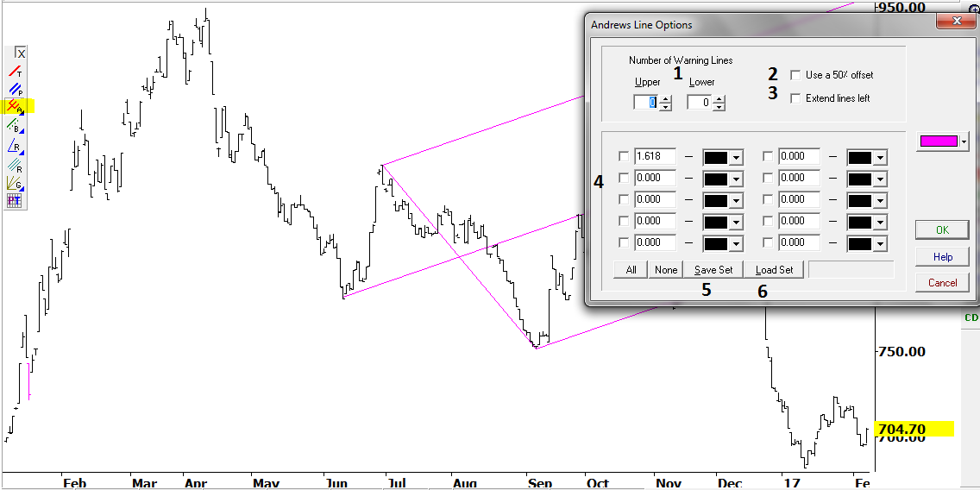Click the Jul label on time axis
Image resolution: width=980 pixels, height=490 pixels.
click(396, 483)
